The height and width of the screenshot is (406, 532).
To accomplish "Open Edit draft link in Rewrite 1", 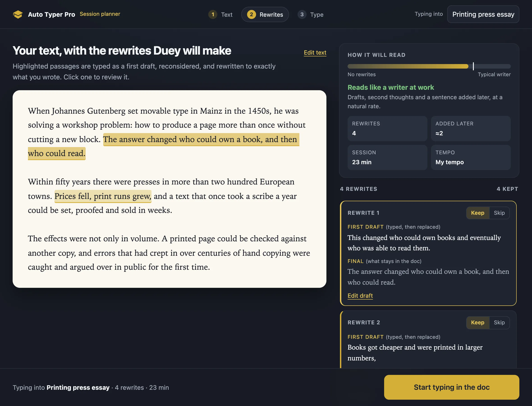I will coord(360,295).
